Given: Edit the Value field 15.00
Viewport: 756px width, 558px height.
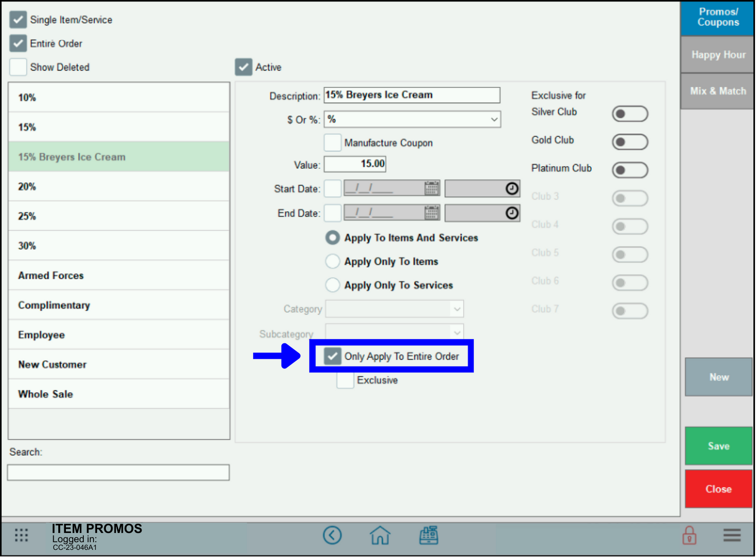Looking at the screenshot, I should click(355, 164).
